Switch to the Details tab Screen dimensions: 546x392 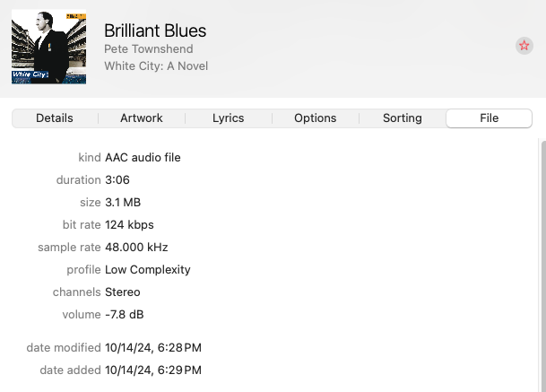pos(55,118)
